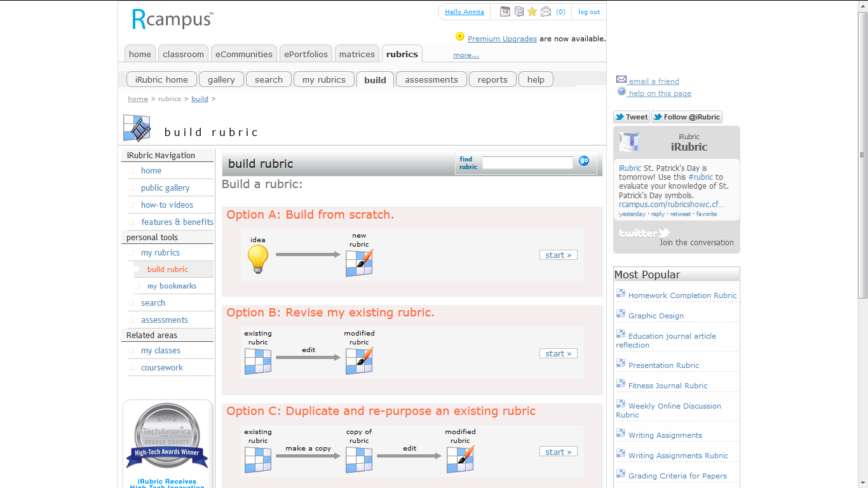Click the yellow Premium Upgrades bullet icon

tap(460, 37)
